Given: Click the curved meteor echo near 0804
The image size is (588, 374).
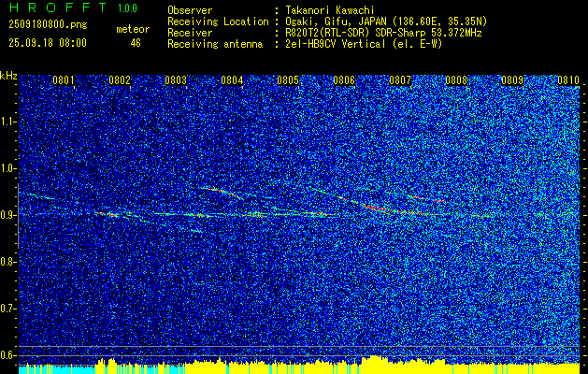Looking at the screenshot, I should 222,192.
